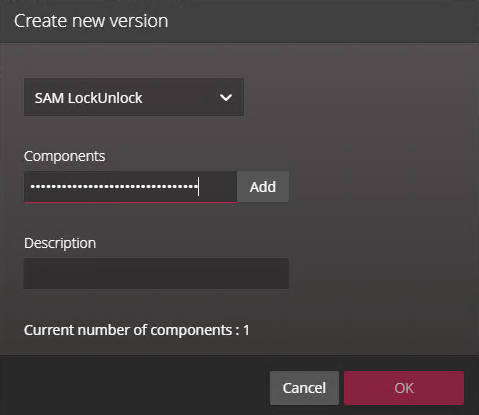Click the dark footer bar left of Cancel
479x415 pixels.
pyautogui.click(x=133, y=387)
